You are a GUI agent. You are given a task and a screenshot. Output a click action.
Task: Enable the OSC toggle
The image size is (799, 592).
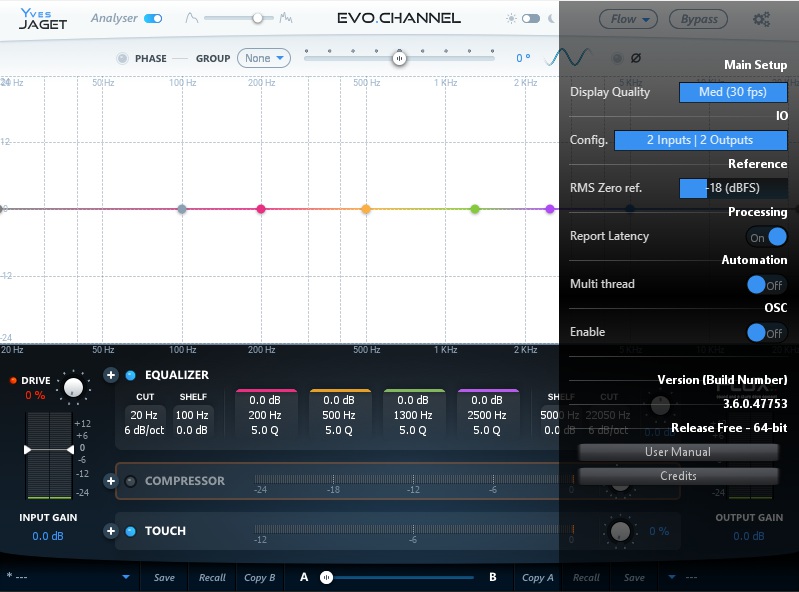pyautogui.click(x=767, y=333)
